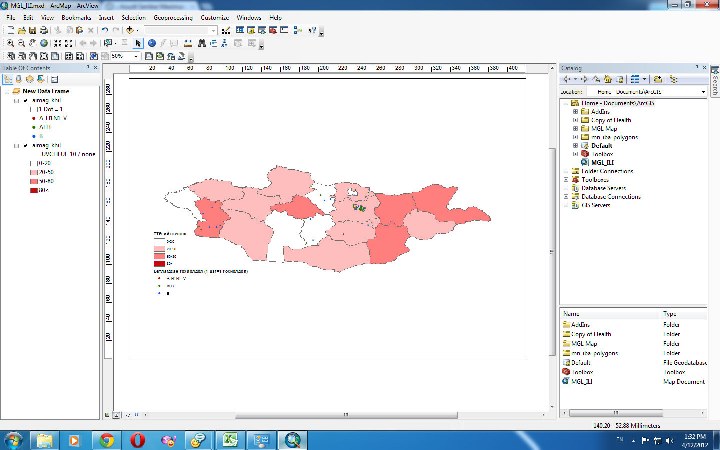The width and height of the screenshot is (720, 450).
Task: Expand the Copy of Health folder
Action: 575,120
